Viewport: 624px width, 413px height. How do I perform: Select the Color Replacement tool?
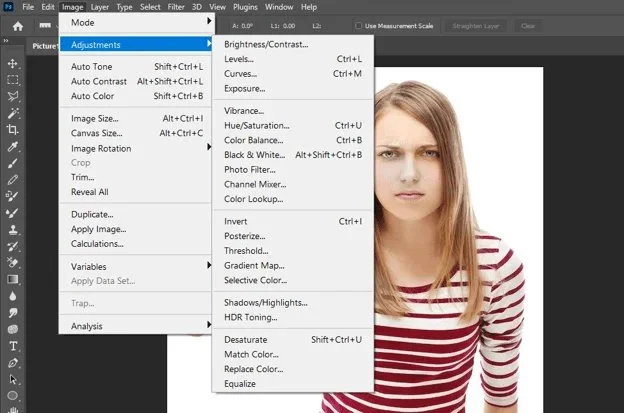[13, 196]
